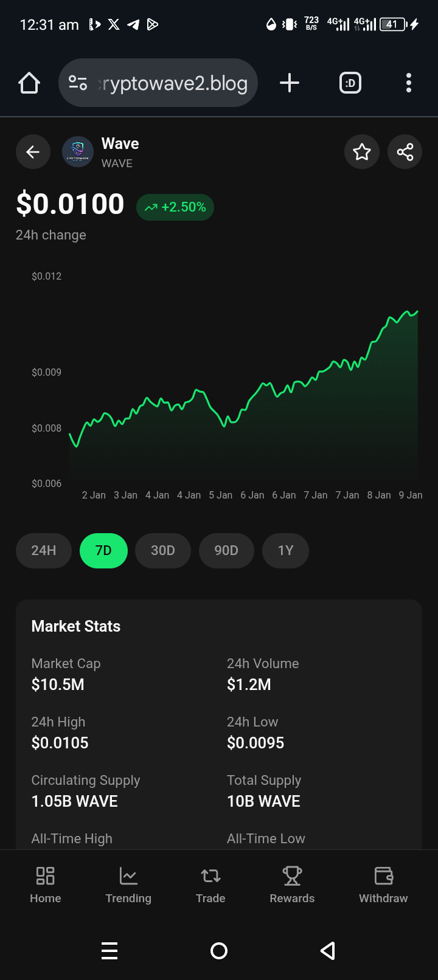Open the Withdraw section
Screen dimensions: 438x980
pos(383,885)
